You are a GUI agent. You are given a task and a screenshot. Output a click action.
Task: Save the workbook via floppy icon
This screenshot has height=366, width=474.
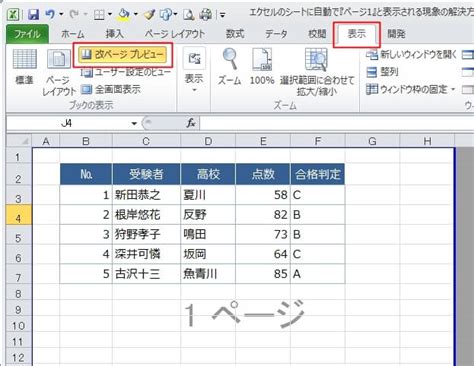point(33,14)
